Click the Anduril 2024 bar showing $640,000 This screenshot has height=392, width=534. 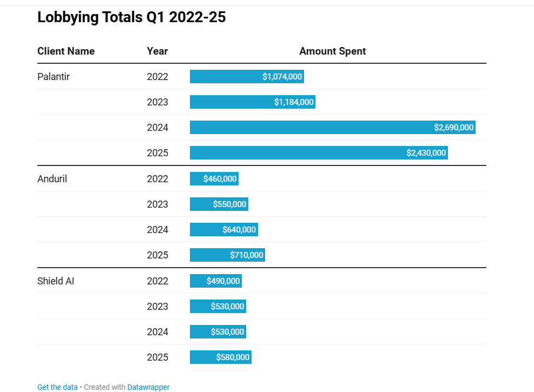click(223, 230)
